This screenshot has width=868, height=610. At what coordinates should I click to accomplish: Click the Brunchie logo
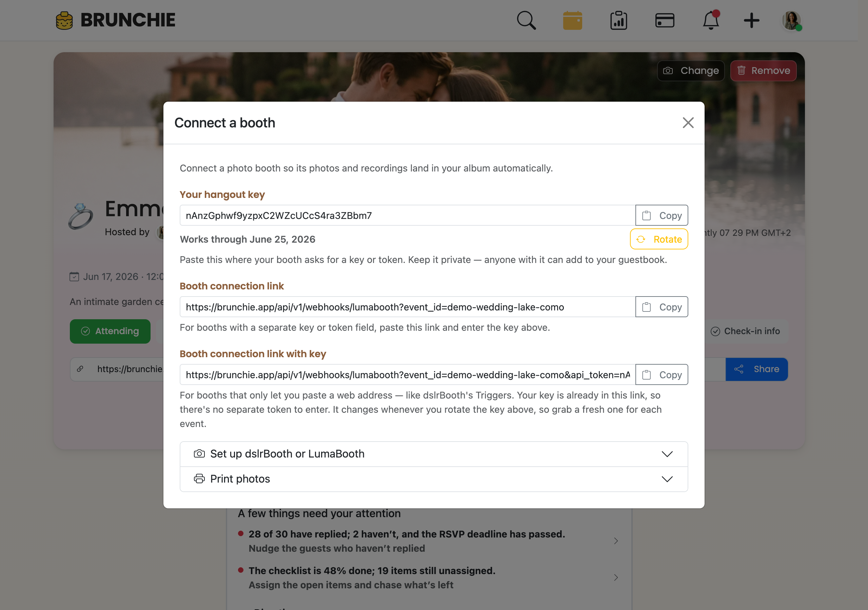(116, 20)
